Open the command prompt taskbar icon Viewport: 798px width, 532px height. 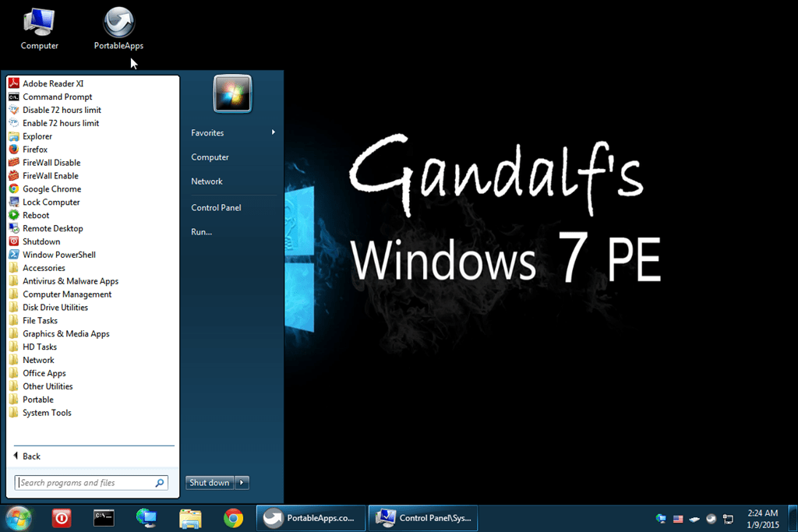tap(104, 518)
